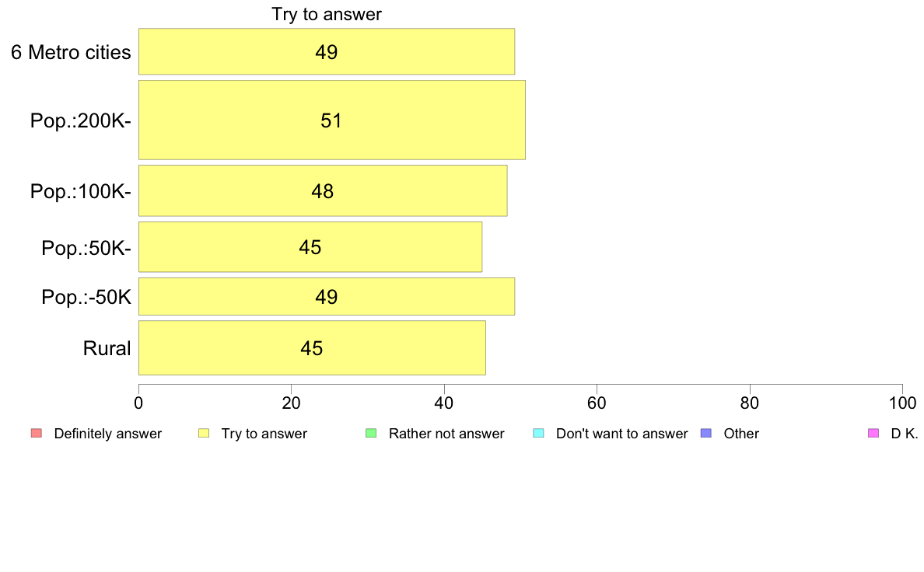Image resolution: width=924 pixels, height=572 pixels.
Task: Click the yellow Try to answer legend swatch
Action: tap(204, 433)
